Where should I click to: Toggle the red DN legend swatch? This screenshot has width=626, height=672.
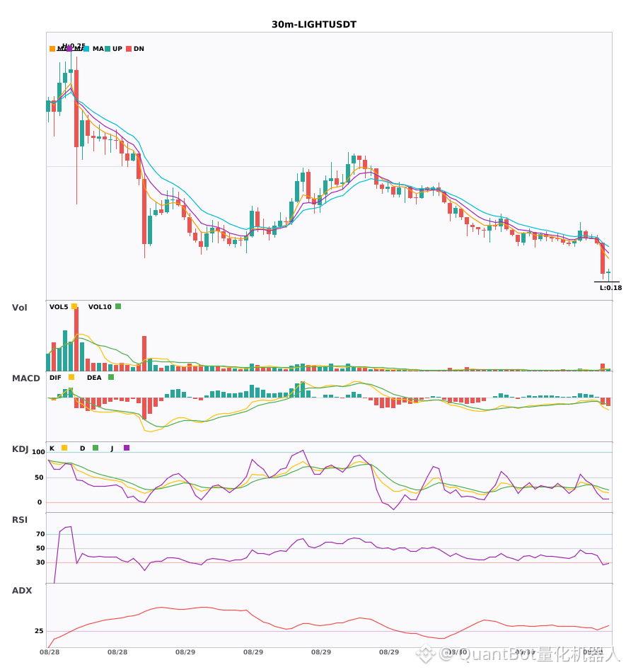coord(129,49)
